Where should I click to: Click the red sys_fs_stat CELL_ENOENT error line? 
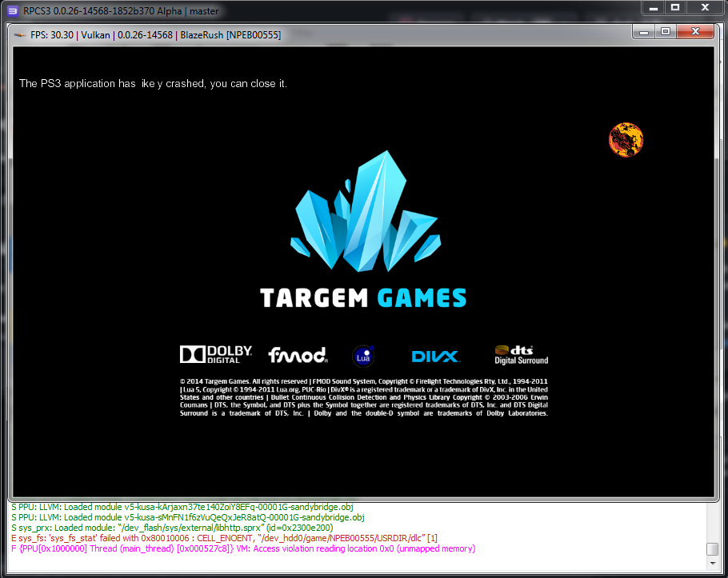224,538
